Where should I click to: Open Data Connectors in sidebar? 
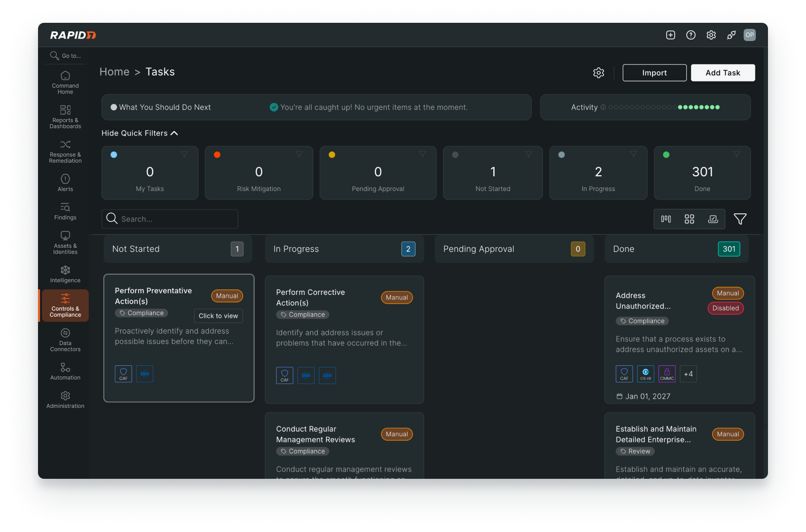65,339
